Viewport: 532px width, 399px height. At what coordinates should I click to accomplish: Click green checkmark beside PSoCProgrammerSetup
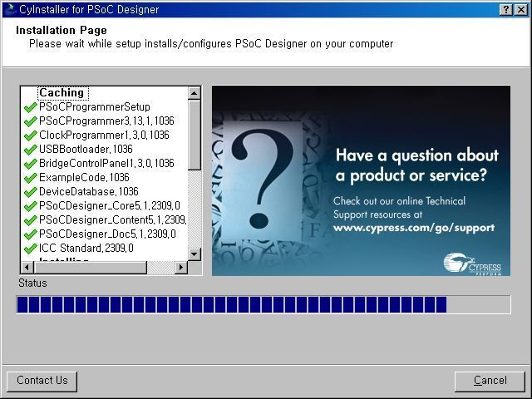[31, 107]
